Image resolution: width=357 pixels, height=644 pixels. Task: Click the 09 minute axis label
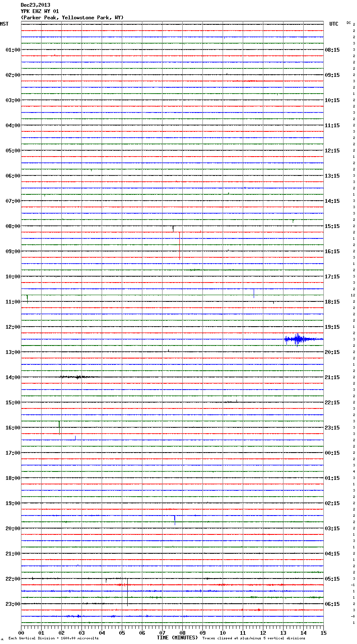tap(202, 633)
